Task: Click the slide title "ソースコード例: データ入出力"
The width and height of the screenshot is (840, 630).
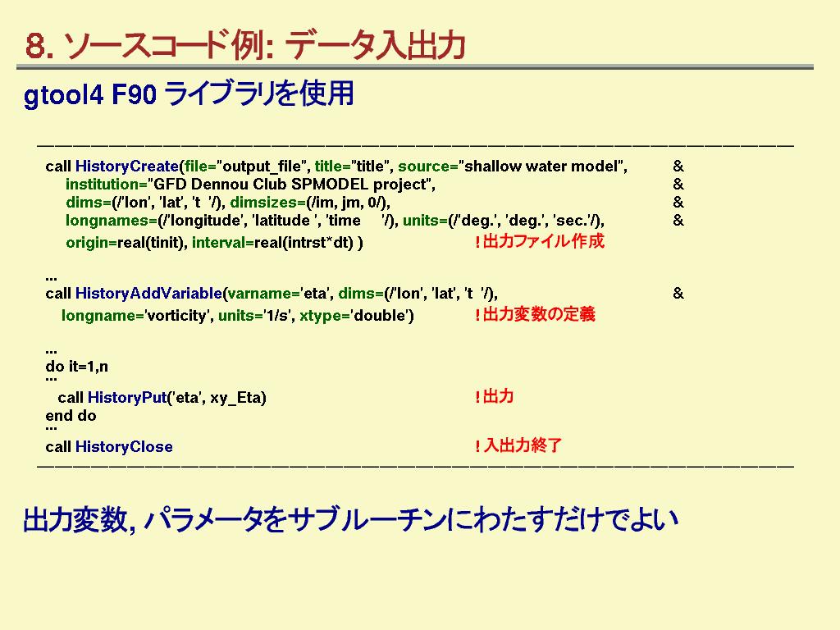Action: click(244, 47)
